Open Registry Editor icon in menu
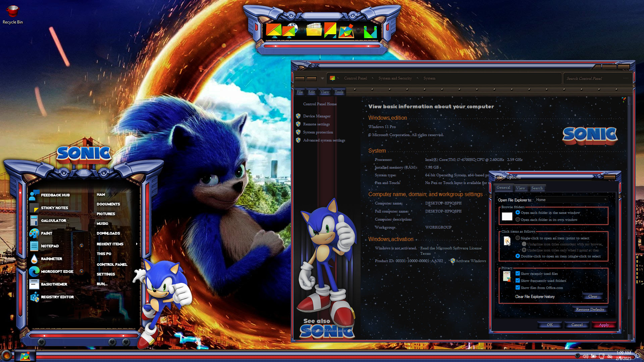 (34, 297)
